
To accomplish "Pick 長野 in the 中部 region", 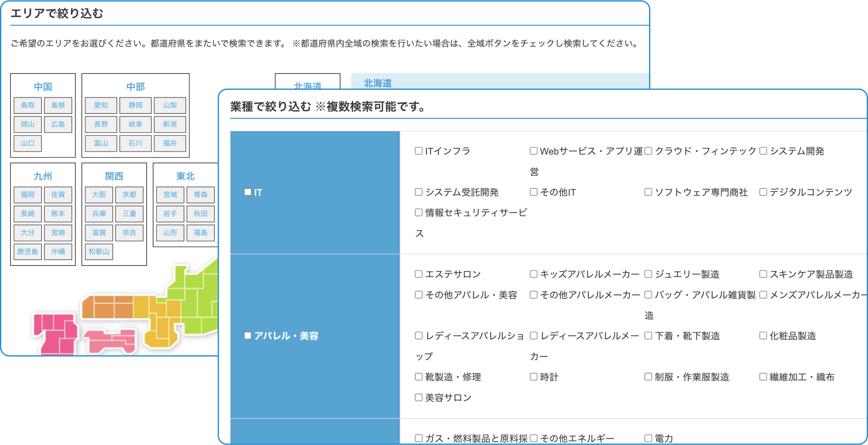I will pyautogui.click(x=101, y=124).
